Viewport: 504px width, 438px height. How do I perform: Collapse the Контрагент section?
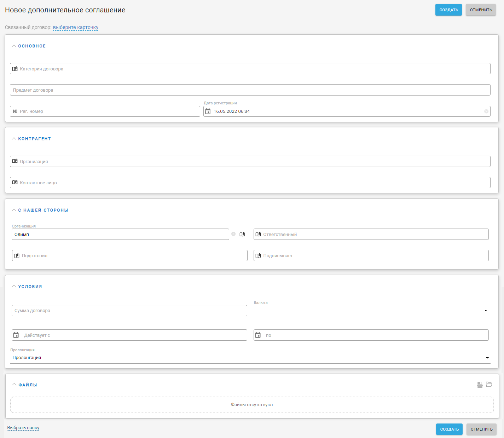click(14, 139)
